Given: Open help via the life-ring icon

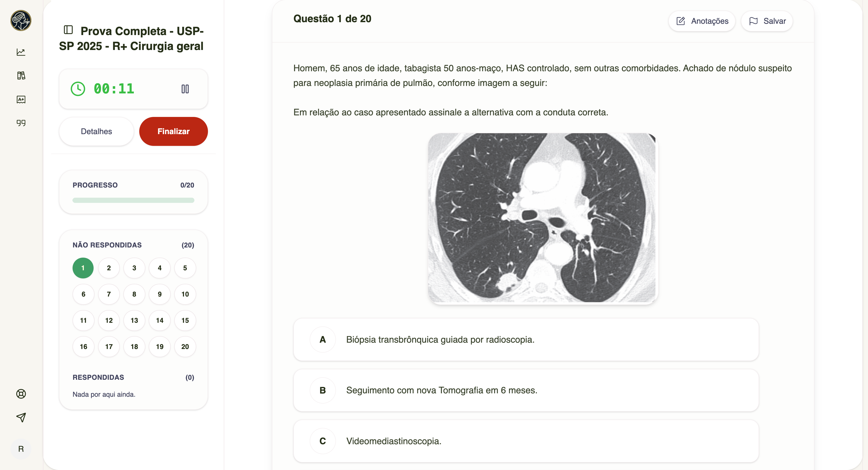Looking at the screenshot, I should click(21, 394).
